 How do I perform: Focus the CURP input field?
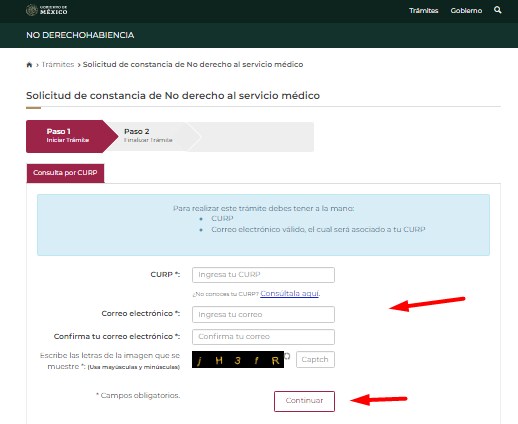[263, 275]
